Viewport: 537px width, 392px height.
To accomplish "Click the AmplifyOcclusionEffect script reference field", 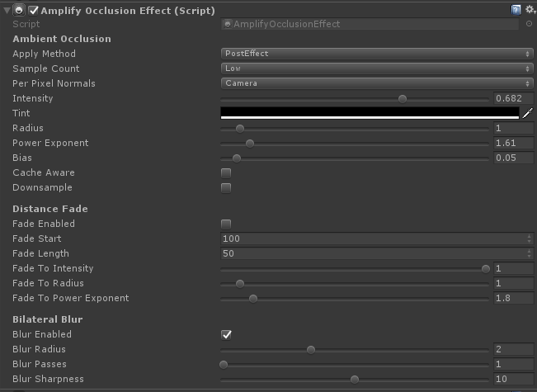I will click(x=370, y=24).
